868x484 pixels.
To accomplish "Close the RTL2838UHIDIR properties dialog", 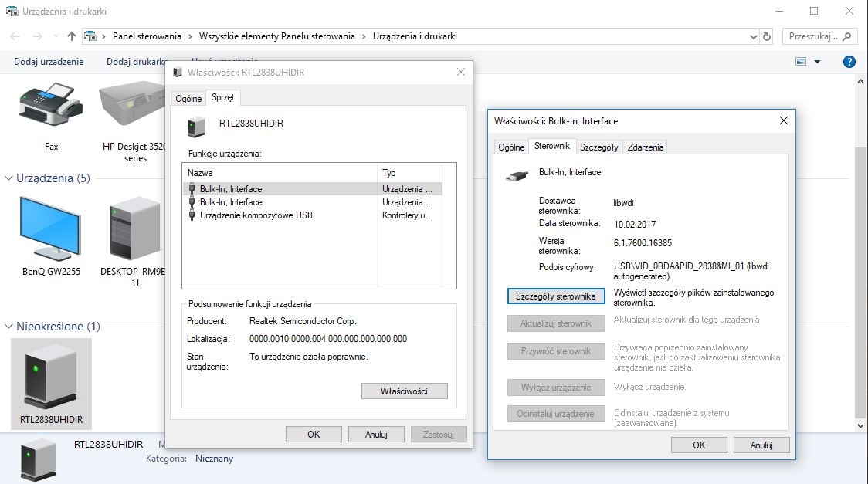I will [460, 72].
